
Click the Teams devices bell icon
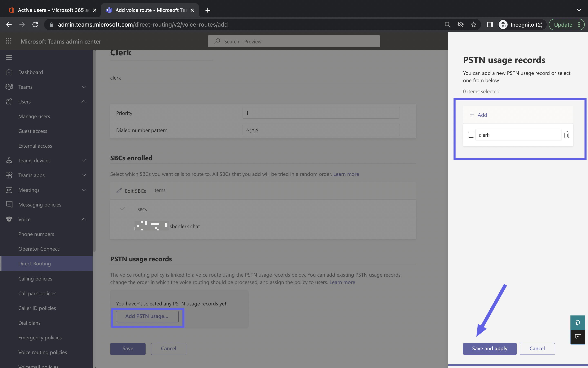pos(9,160)
